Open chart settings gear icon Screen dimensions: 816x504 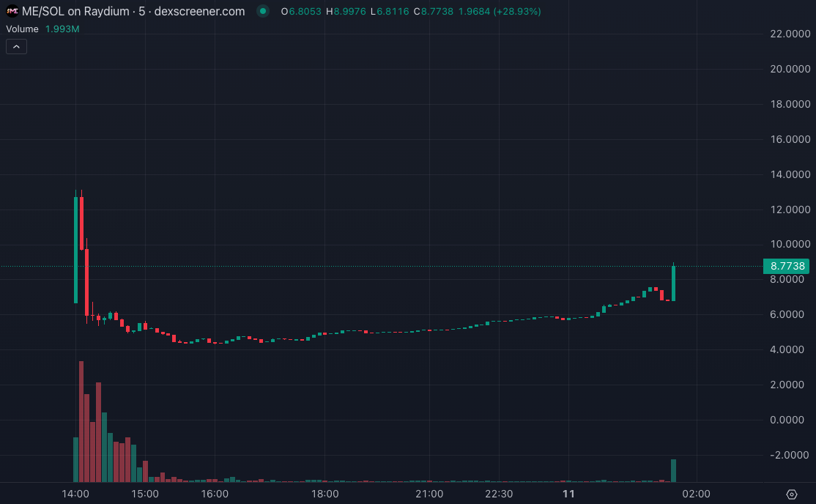pos(792,494)
